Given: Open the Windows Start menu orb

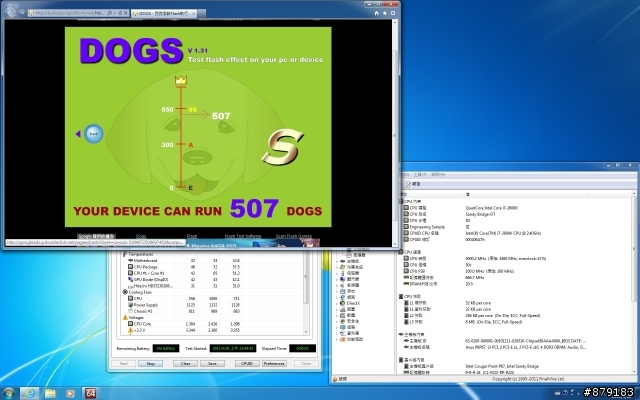Looking at the screenshot, I should tap(8, 393).
